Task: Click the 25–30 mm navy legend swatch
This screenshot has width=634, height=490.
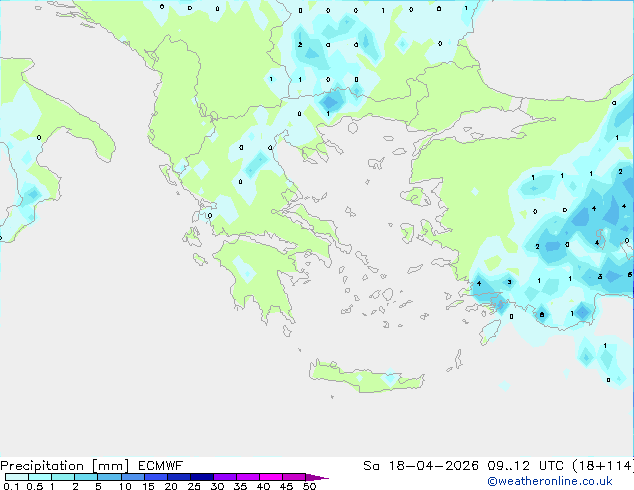Action: 202,477
